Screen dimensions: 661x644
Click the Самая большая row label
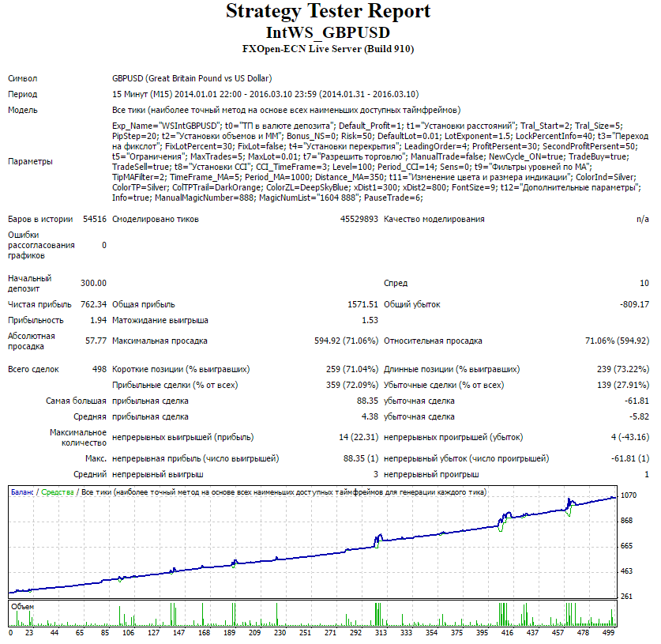(x=76, y=401)
